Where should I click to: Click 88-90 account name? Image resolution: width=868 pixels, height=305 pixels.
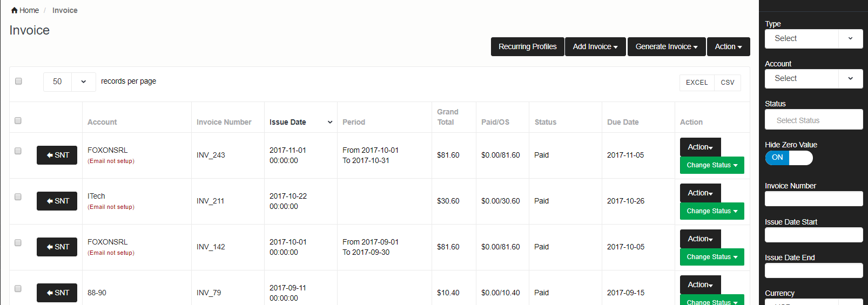(x=97, y=293)
